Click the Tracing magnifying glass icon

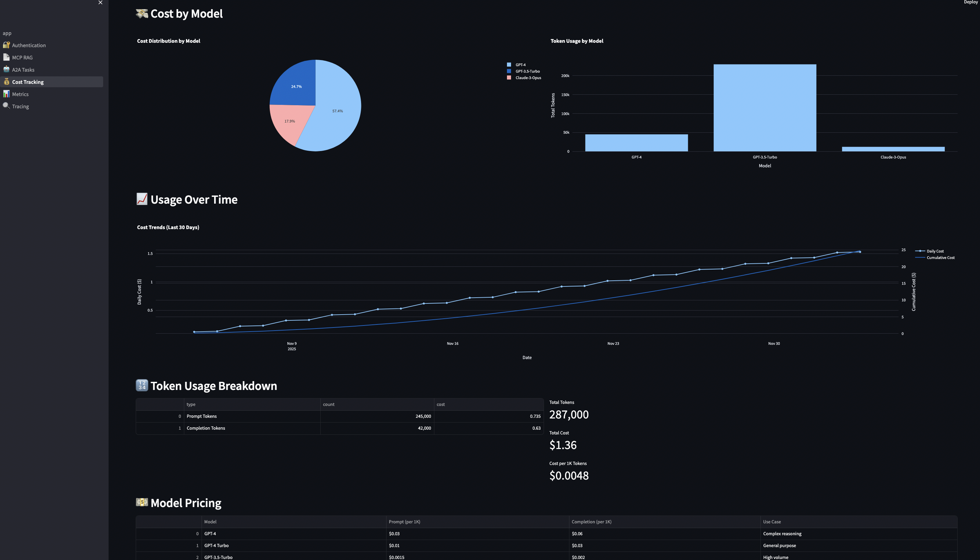tap(6, 106)
